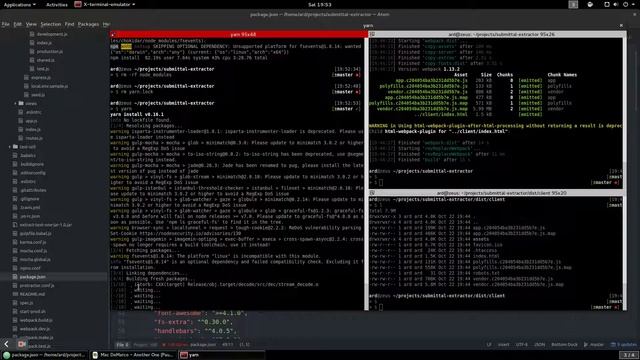Open the Edit menu in Atom
The width and height of the screenshot is (640, 360).
click(x=18, y=24)
